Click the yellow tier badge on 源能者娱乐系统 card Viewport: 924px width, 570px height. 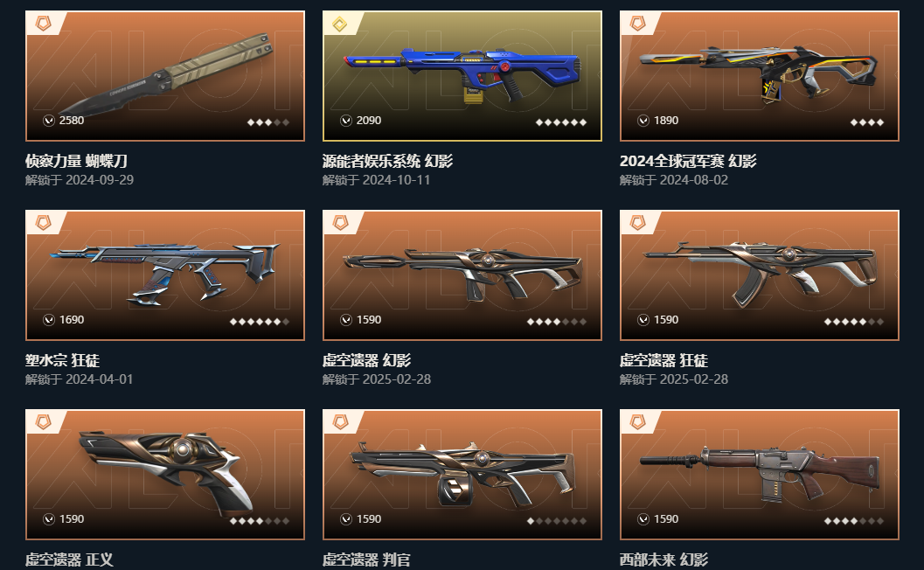pyautogui.click(x=340, y=24)
